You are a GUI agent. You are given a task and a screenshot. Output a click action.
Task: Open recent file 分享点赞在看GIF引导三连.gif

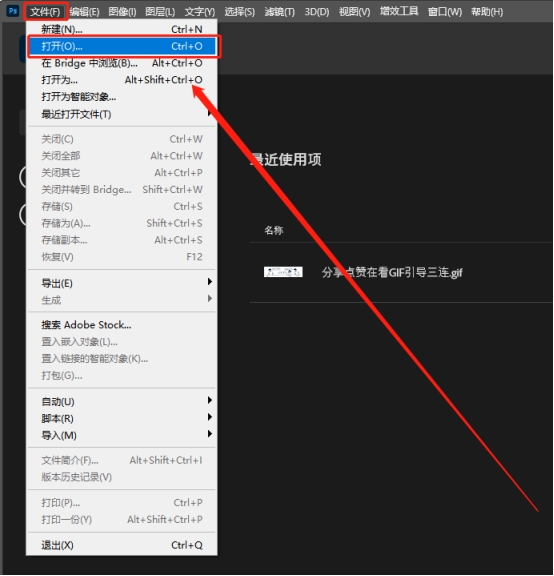click(392, 273)
